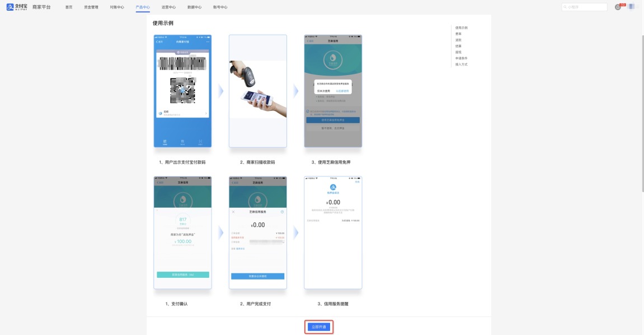Go to the 对账中心 nav tab
The height and width of the screenshot is (335, 644).
click(117, 7)
